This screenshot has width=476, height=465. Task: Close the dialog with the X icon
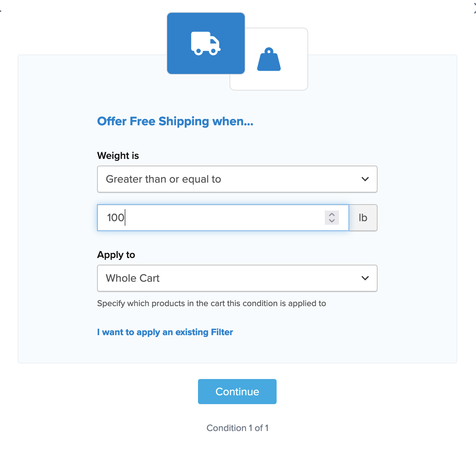point(474,8)
